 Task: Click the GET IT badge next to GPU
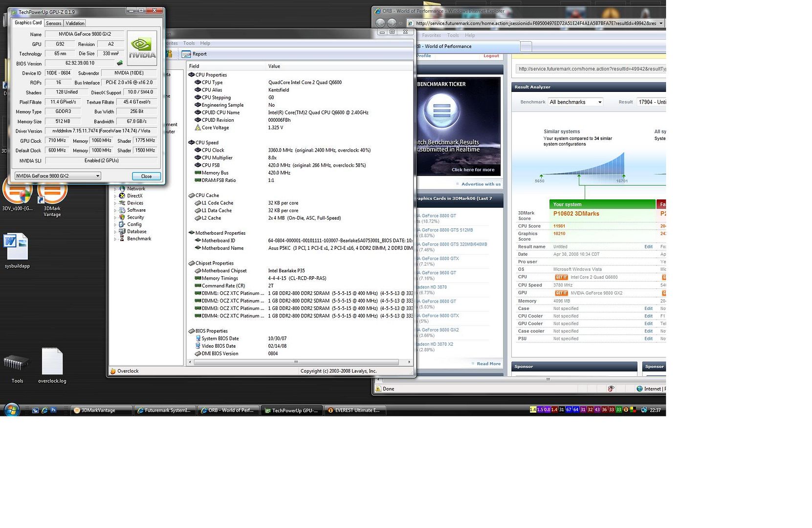point(561,293)
